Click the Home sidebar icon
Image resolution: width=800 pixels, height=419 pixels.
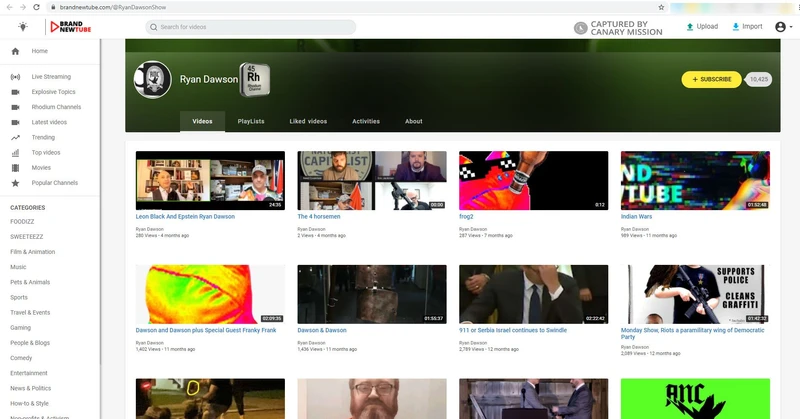pos(15,51)
